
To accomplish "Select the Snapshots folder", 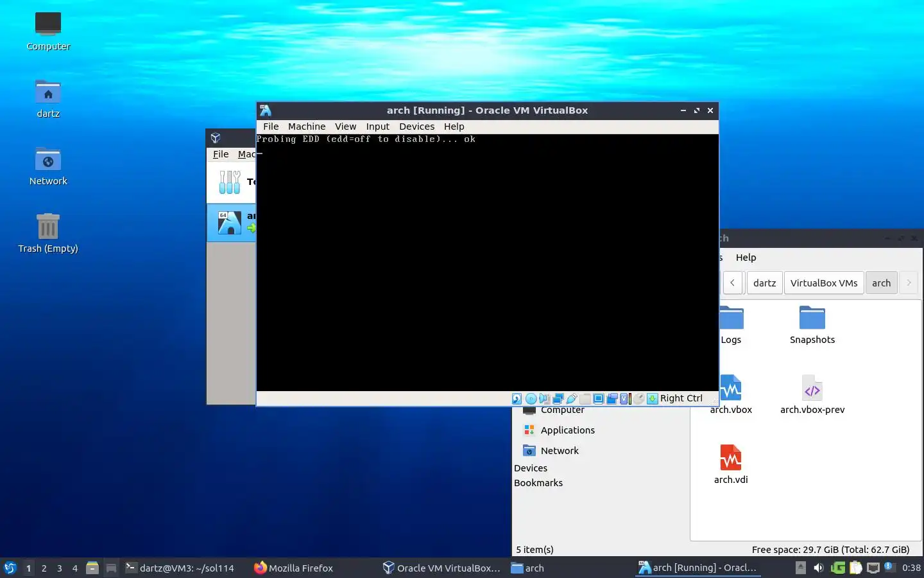I will pyautogui.click(x=812, y=326).
